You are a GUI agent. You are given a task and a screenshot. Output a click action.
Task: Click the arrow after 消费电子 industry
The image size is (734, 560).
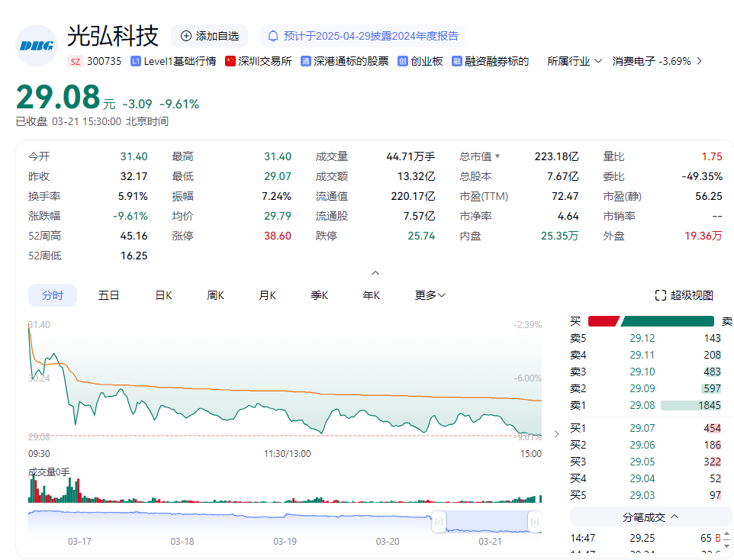click(700, 61)
